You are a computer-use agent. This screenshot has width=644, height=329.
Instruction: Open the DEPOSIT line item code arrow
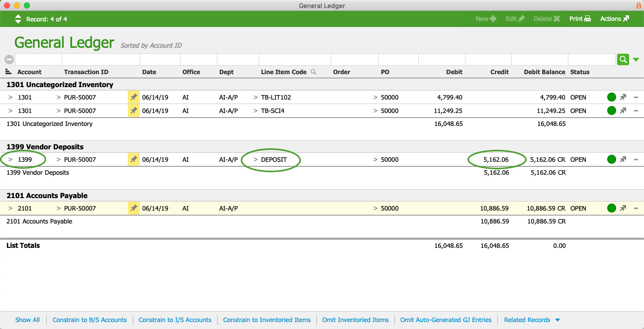(x=256, y=159)
